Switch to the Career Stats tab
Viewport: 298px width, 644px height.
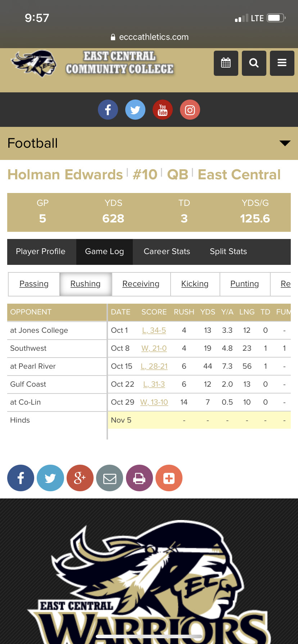(x=167, y=252)
